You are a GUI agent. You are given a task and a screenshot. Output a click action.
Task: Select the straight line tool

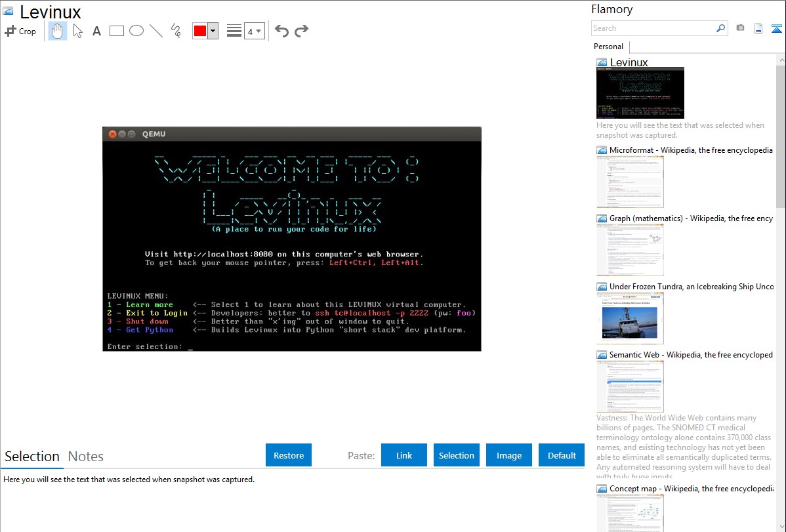click(x=156, y=31)
